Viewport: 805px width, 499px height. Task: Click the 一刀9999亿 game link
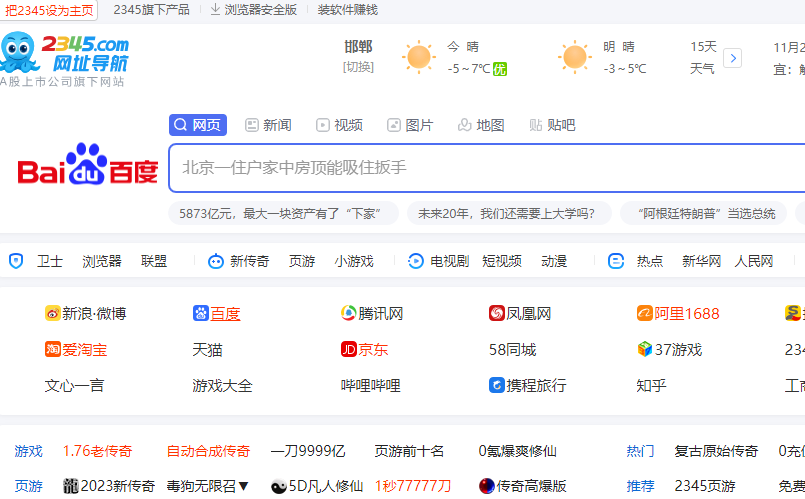[x=308, y=451]
